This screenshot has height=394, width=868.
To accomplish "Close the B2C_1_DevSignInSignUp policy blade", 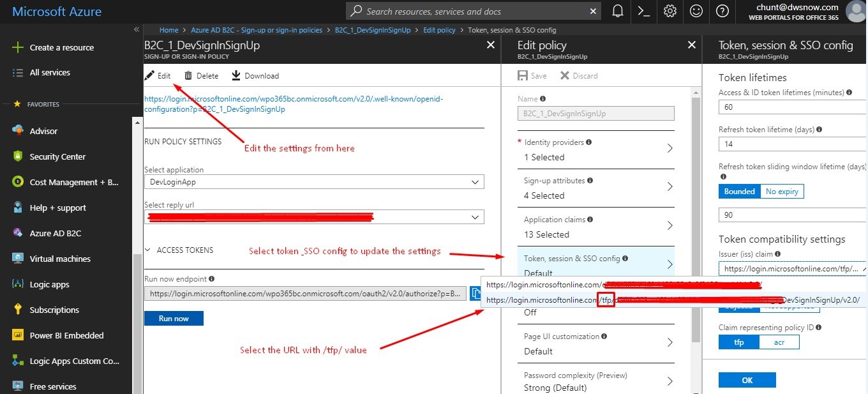I will [x=490, y=45].
